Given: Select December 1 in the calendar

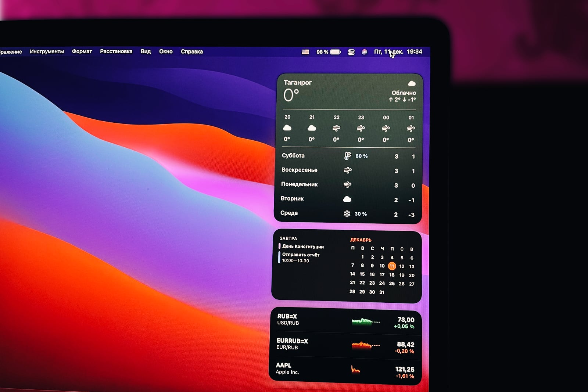Looking at the screenshot, I should coord(362,257).
